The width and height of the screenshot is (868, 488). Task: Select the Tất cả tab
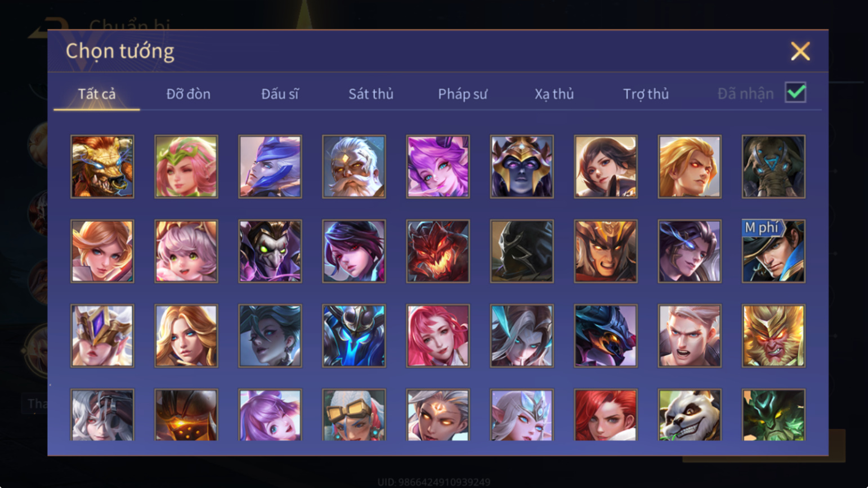coord(96,94)
